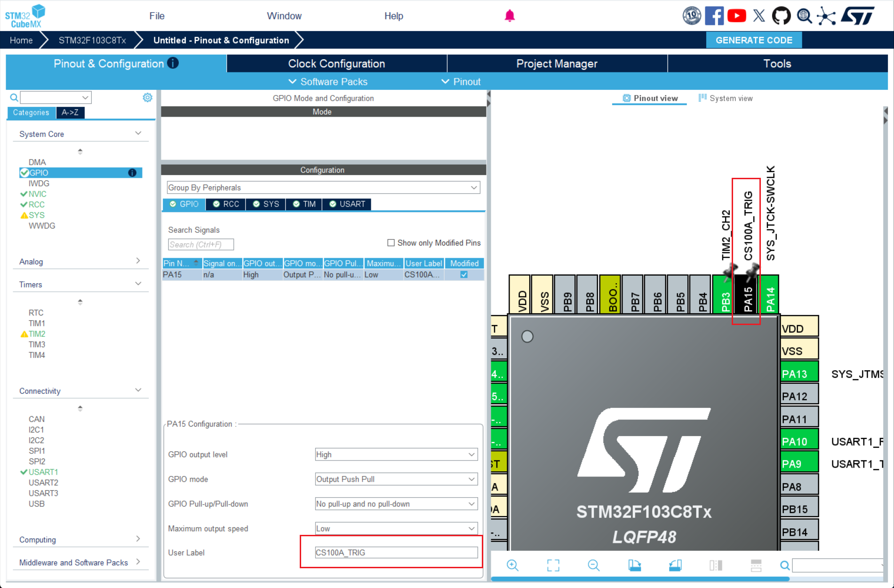894x588 pixels.
Task: Open the Help menu
Action: tap(394, 16)
